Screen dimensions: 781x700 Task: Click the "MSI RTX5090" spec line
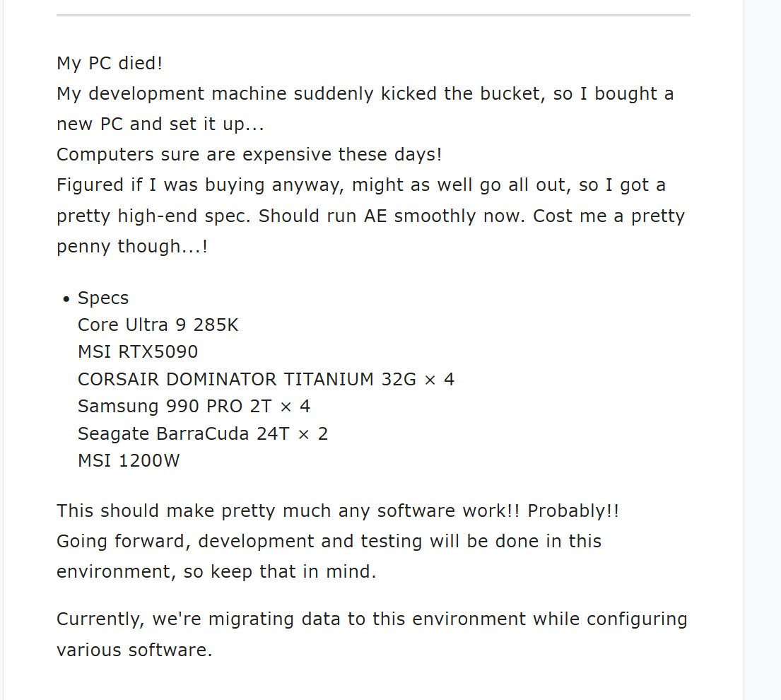click(x=138, y=351)
